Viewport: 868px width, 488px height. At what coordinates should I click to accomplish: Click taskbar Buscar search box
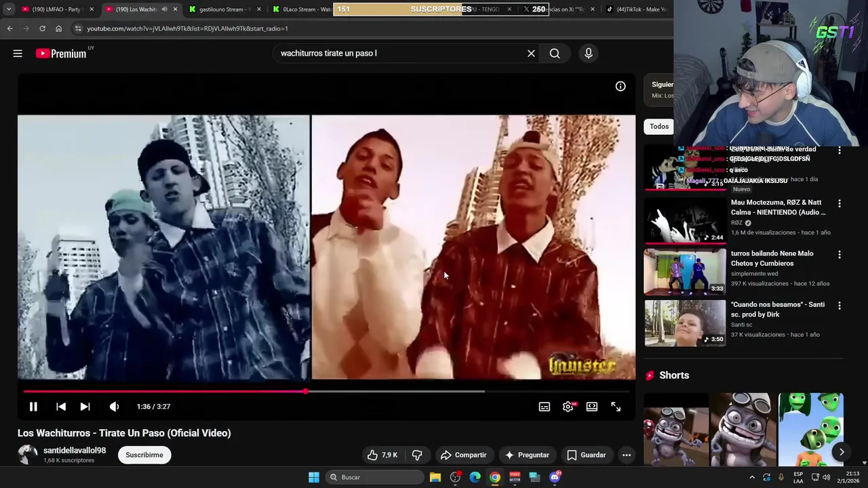374,477
